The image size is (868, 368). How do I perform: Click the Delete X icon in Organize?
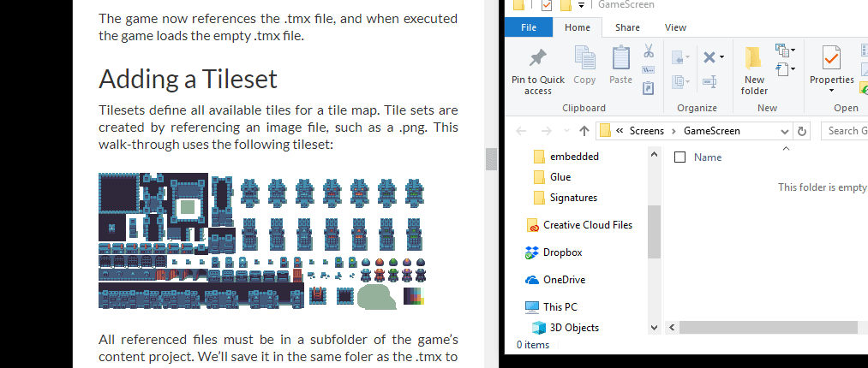pyautogui.click(x=709, y=57)
